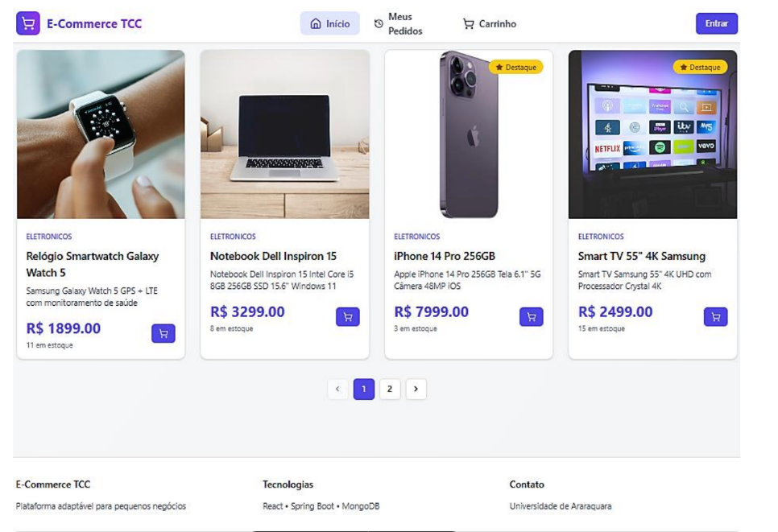This screenshot has height=532, width=778.
Task: Open the Dell laptop product image
Action: click(284, 134)
